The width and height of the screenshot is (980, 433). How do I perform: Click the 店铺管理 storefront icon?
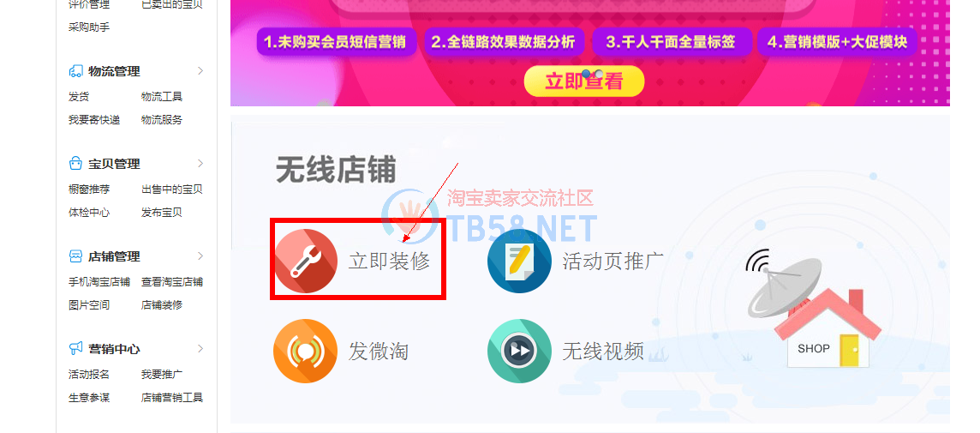click(x=75, y=256)
